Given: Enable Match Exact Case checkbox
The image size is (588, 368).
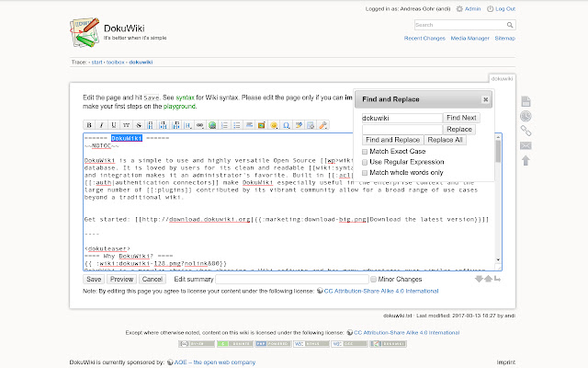Looking at the screenshot, I should pos(365,152).
